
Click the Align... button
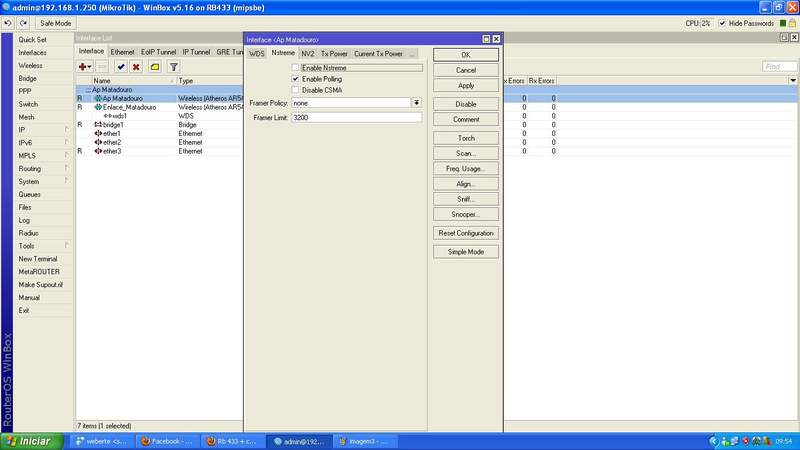(x=466, y=184)
